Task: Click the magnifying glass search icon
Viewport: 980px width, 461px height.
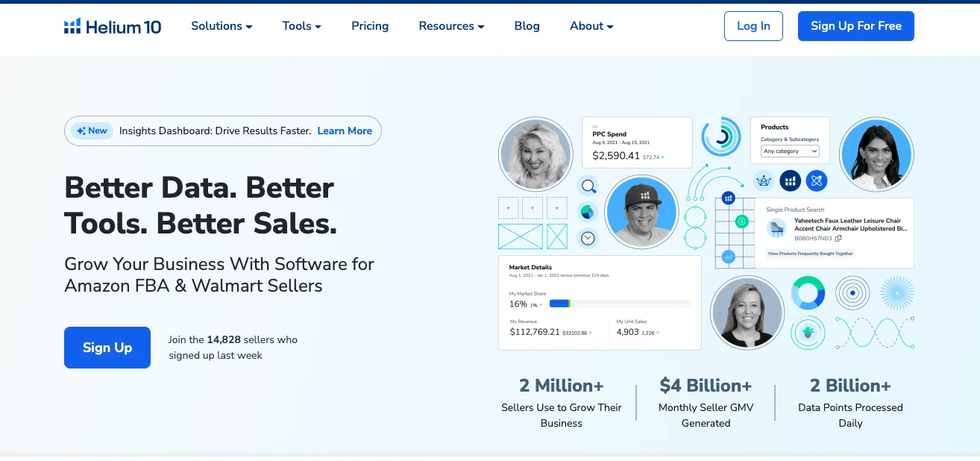Action: [x=588, y=186]
